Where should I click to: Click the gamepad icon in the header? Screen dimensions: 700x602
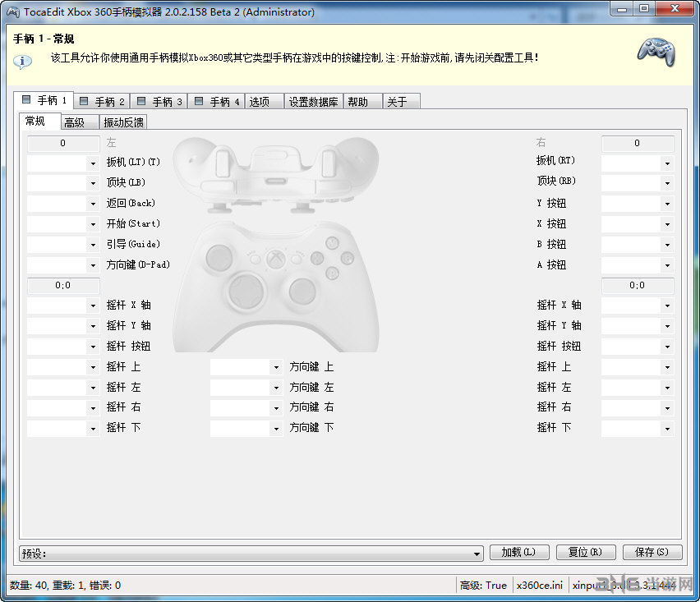(656, 52)
